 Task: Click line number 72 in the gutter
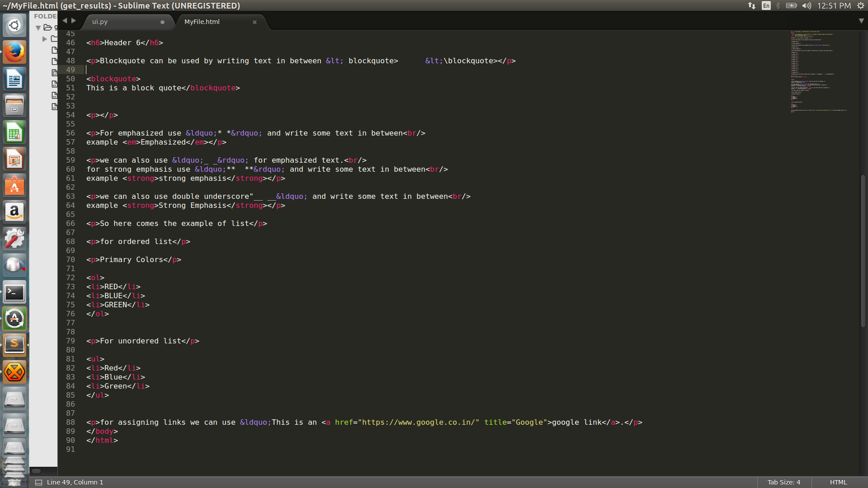tap(71, 277)
